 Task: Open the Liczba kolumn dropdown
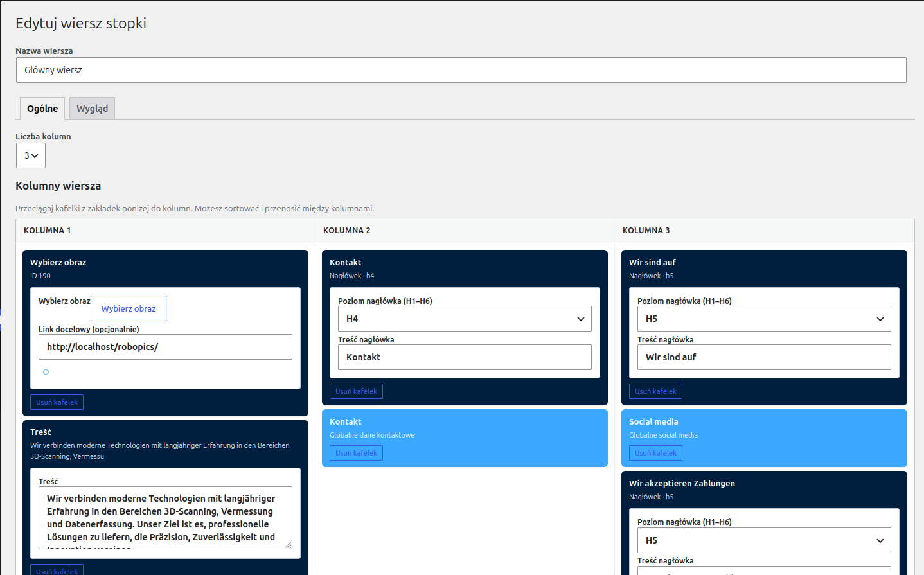31,155
